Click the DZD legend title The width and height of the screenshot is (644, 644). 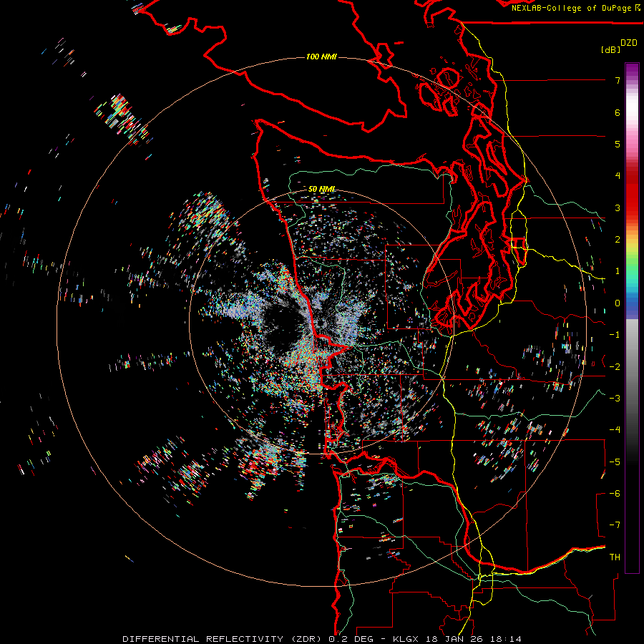[629, 43]
